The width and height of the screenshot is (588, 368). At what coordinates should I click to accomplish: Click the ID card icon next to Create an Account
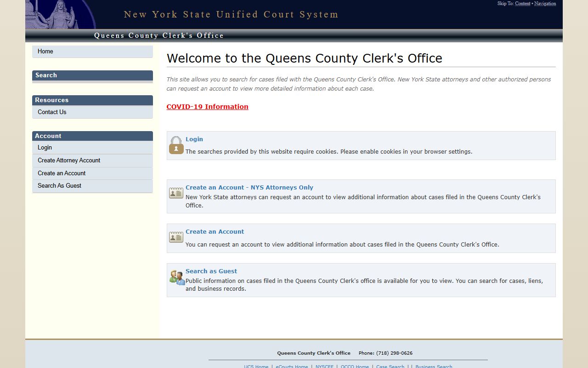coord(176,237)
